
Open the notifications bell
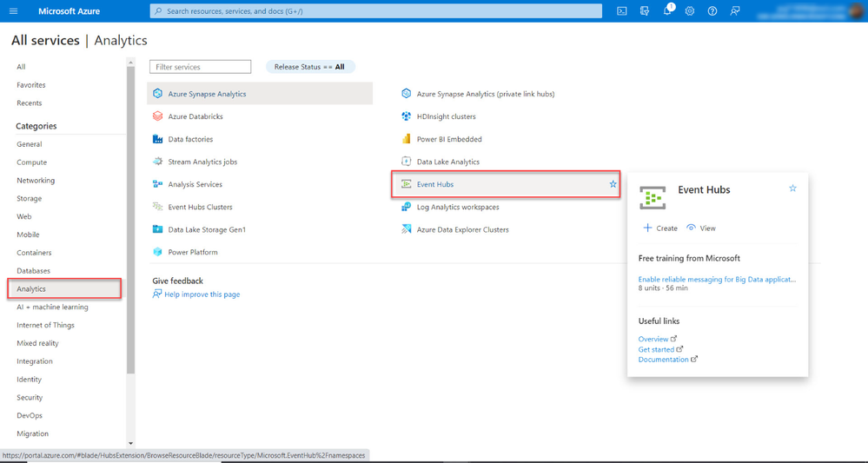pyautogui.click(x=667, y=11)
